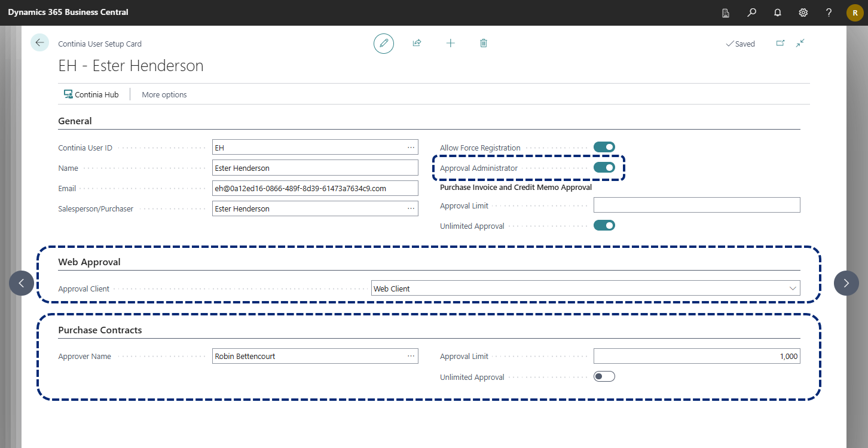Click the Saved status indicator

pos(740,44)
